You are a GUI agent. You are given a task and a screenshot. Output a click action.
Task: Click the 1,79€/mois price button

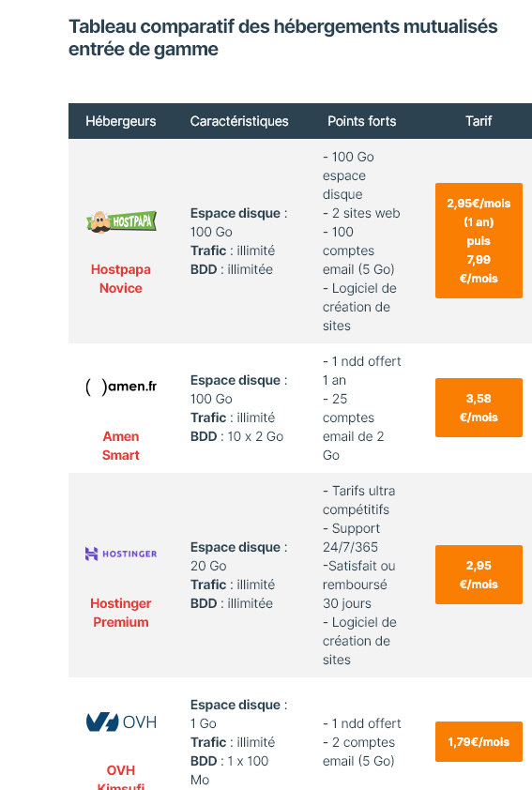click(x=479, y=741)
